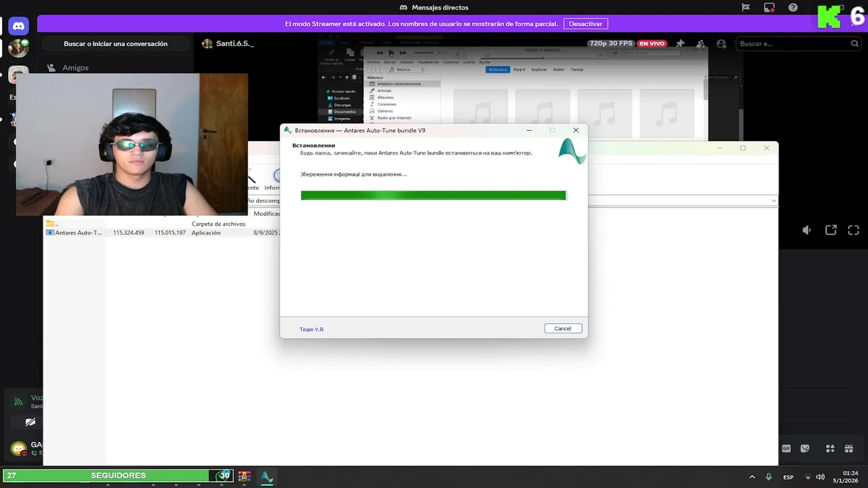Click the play button in streamed iTunes

391,53
